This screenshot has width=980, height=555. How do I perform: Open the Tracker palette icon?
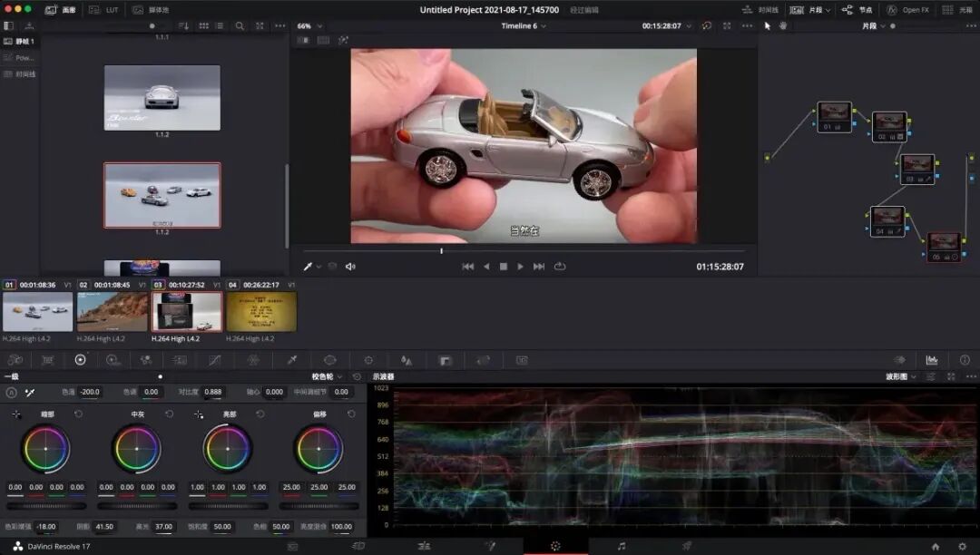click(368, 360)
